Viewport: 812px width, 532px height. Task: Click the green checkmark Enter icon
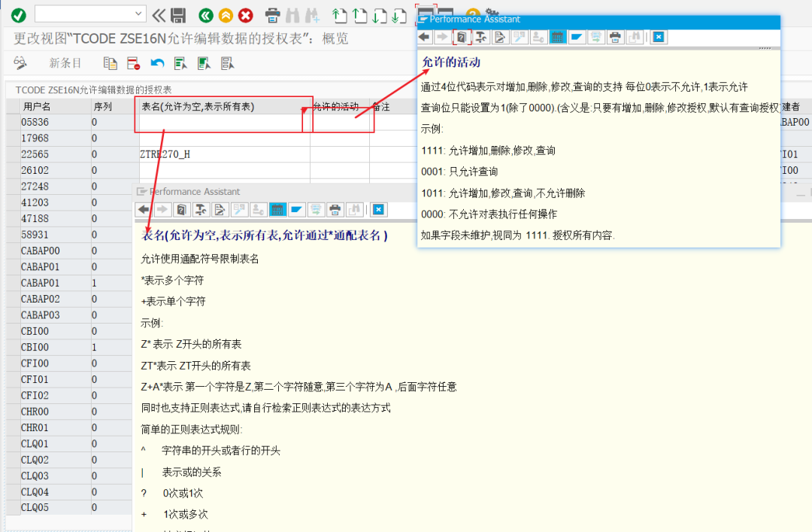pos(19,15)
